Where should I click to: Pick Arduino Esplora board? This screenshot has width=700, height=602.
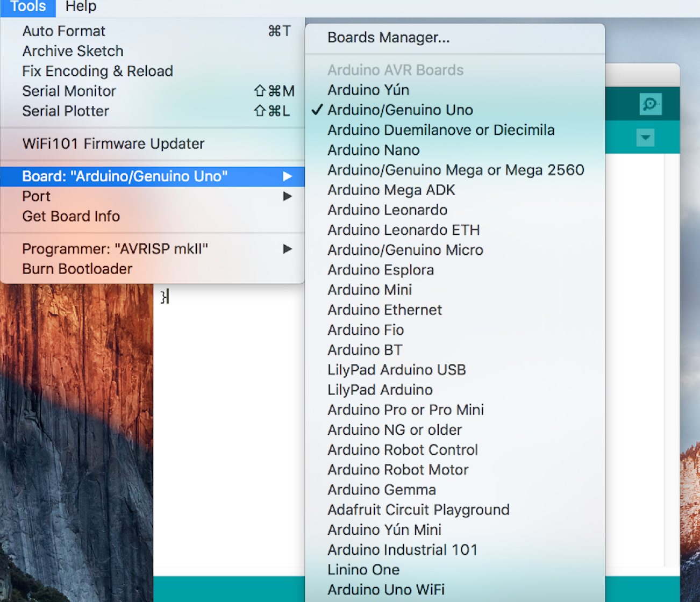coord(455,270)
